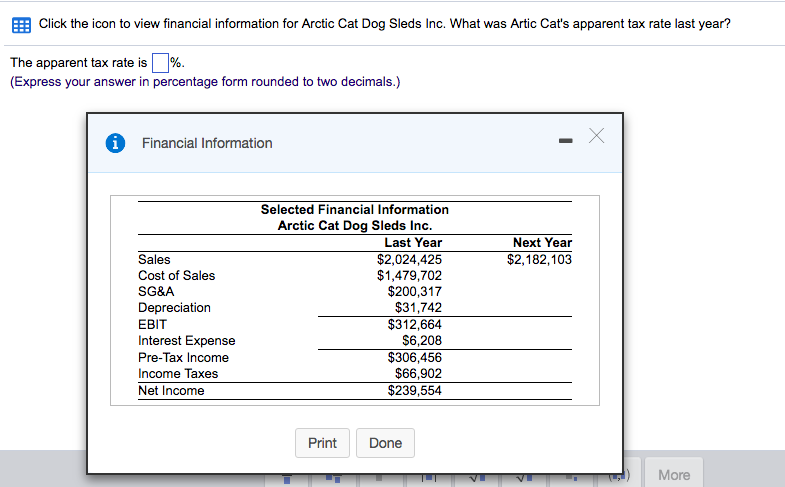785x487 pixels.
Task: Open the More math symbols menu
Action: point(674,474)
